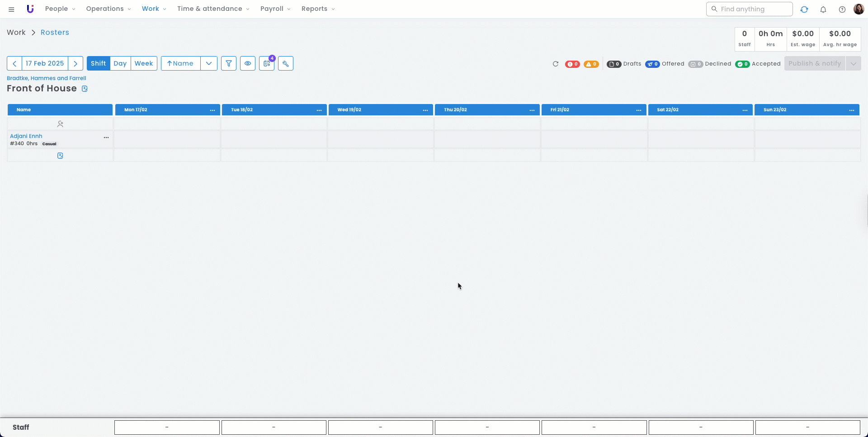Image resolution: width=868 pixels, height=437 pixels.
Task: Click the blue sync icon in header
Action: coord(804,9)
